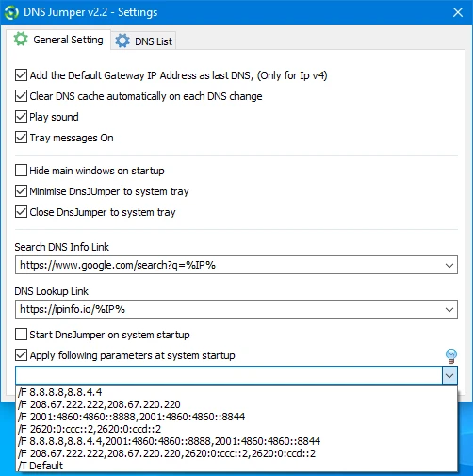Pick the /T Default option
This screenshot has width=473, height=476.
click(x=236, y=466)
